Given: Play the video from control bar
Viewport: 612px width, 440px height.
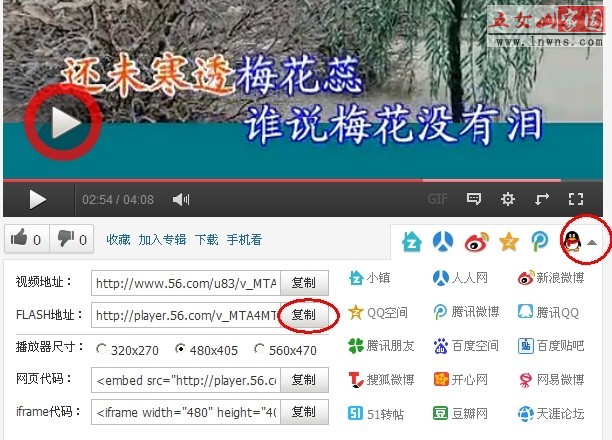Looking at the screenshot, I should 38,200.
